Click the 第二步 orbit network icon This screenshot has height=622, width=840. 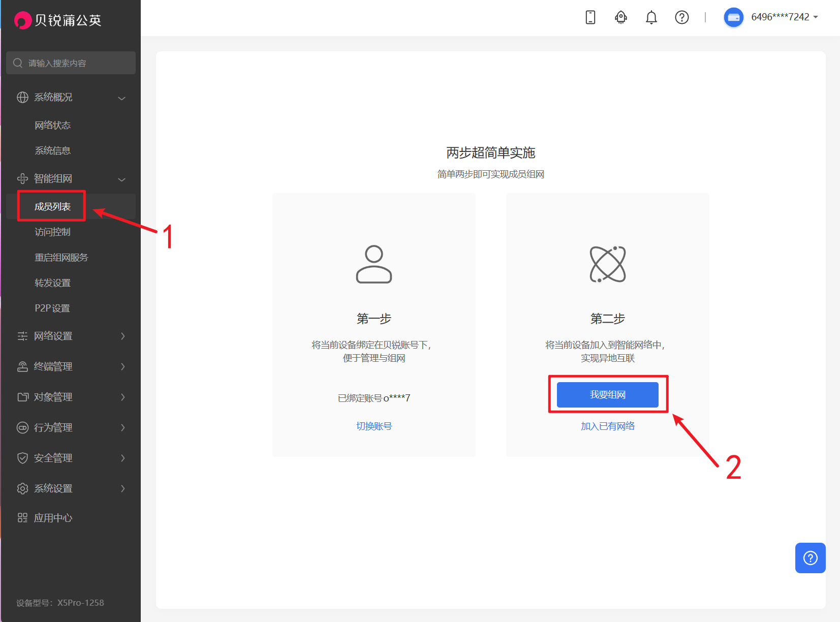click(608, 264)
